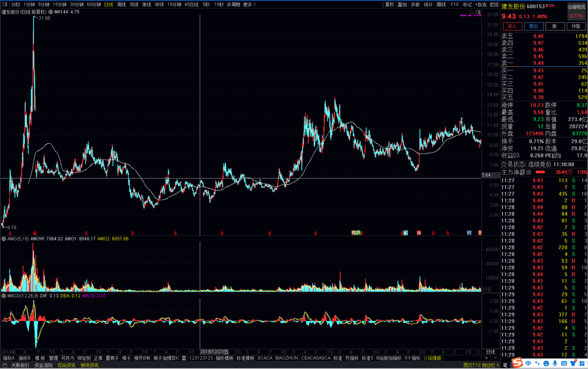This screenshot has height=369, width=588.
Task: Open the 多周期 multi-period menu
Action: click(x=233, y=4)
